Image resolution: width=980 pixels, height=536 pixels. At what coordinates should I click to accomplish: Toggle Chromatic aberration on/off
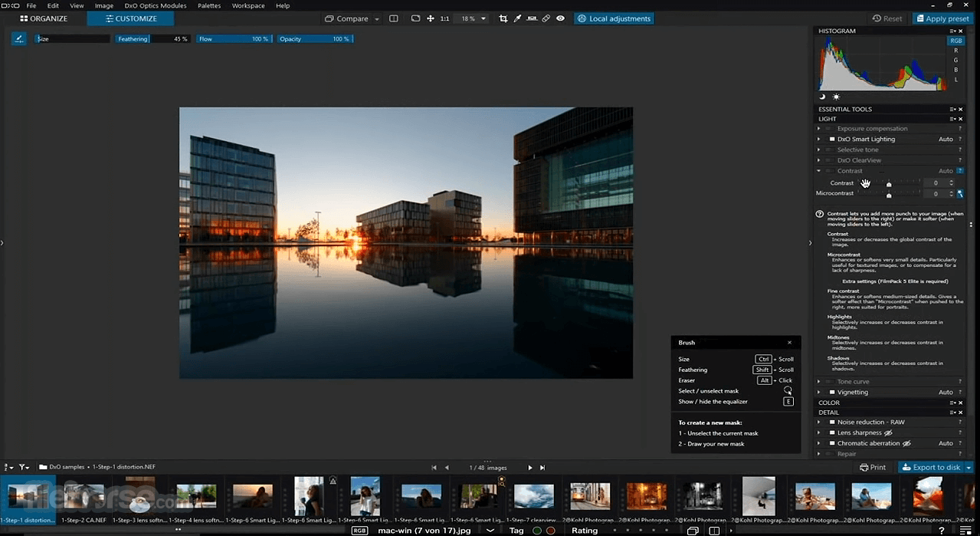pyautogui.click(x=831, y=443)
